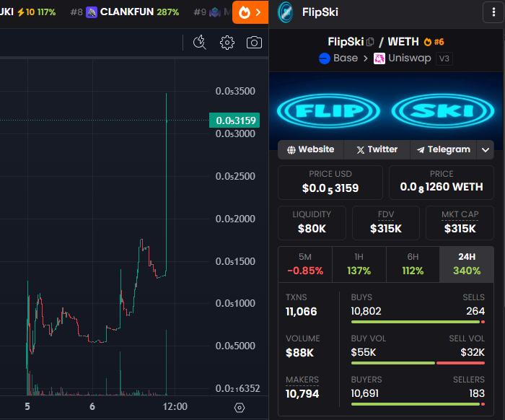This screenshot has width=505, height=420.
Task: Click the CLANKFUN token icon
Action: (92, 12)
